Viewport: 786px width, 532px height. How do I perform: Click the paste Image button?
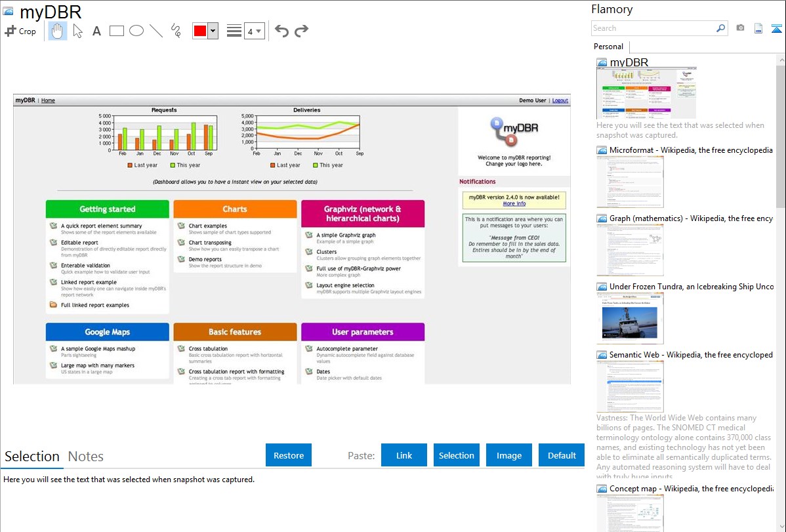click(x=508, y=455)
